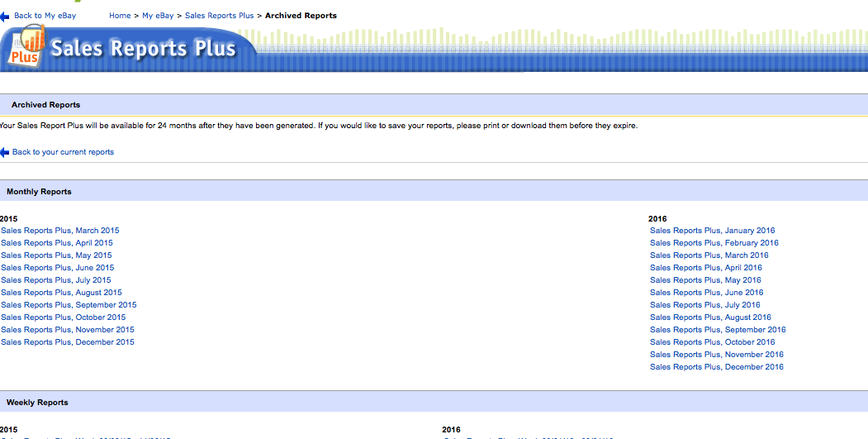Open the March 2015 sales report
The width and height of the screenshot is (868, 439).
click(60, 231)
